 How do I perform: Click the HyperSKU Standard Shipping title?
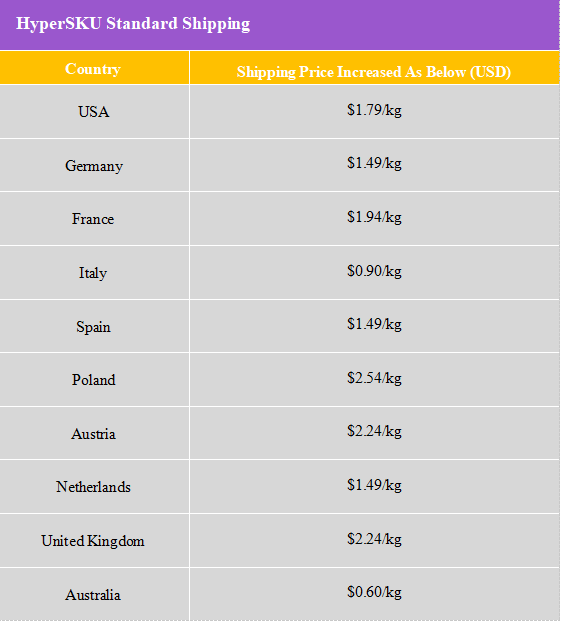(133, 23)
